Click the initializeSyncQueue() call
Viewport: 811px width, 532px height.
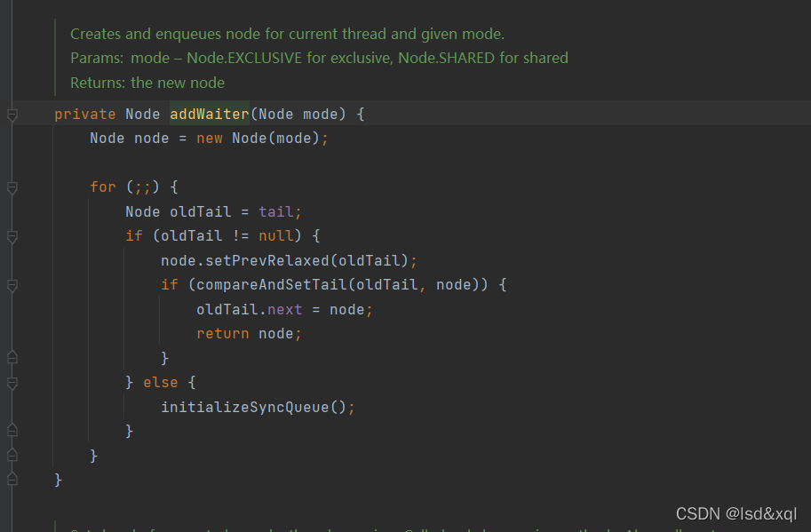[253, 407]
